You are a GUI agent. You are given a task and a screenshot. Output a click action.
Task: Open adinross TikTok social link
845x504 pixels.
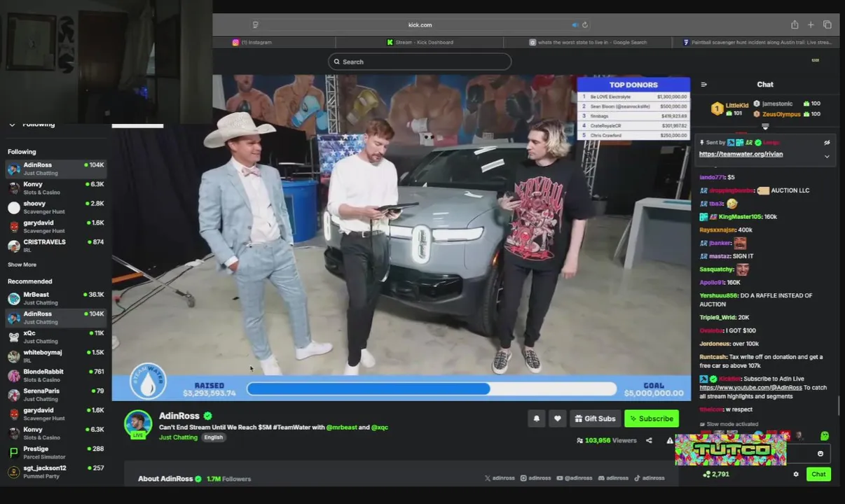(x=649, y=478)
